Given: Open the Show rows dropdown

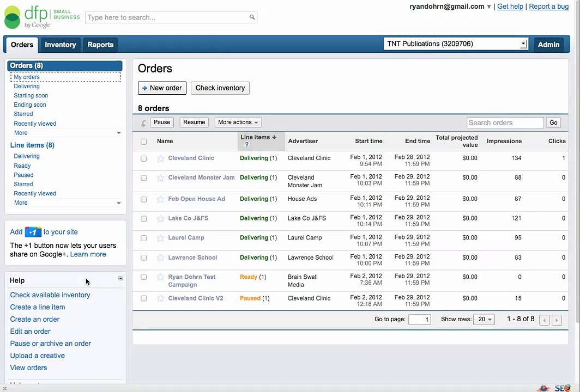Looking at the screenshot, I should pyautogui.click(x=484, y=319).
